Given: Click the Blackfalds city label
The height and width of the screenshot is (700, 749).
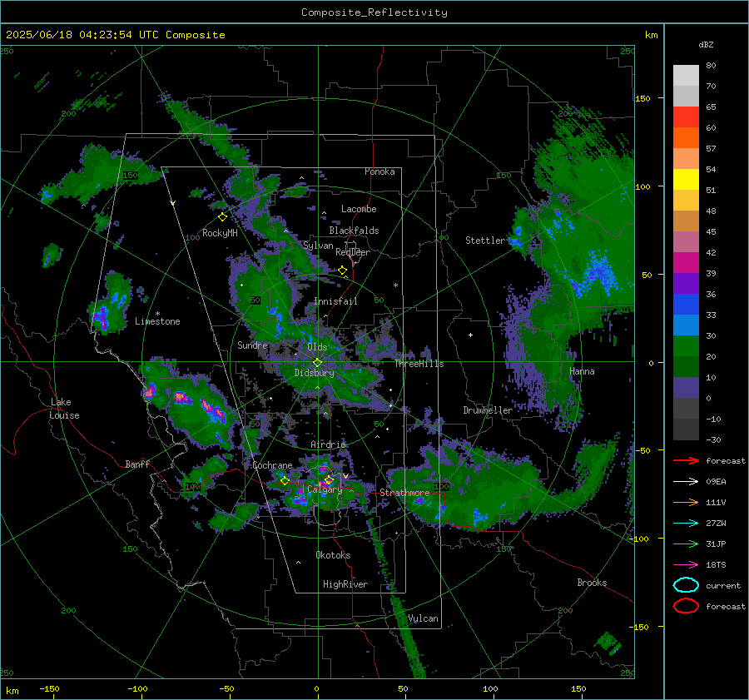Looking at the screenshot, I should click(x=354, y=231).
